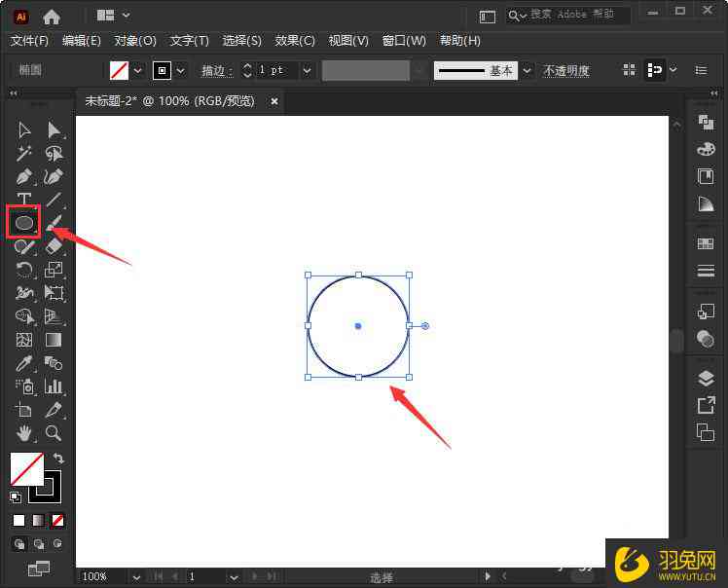
Task: Enable Draw Behind mode
Action: 39,544
